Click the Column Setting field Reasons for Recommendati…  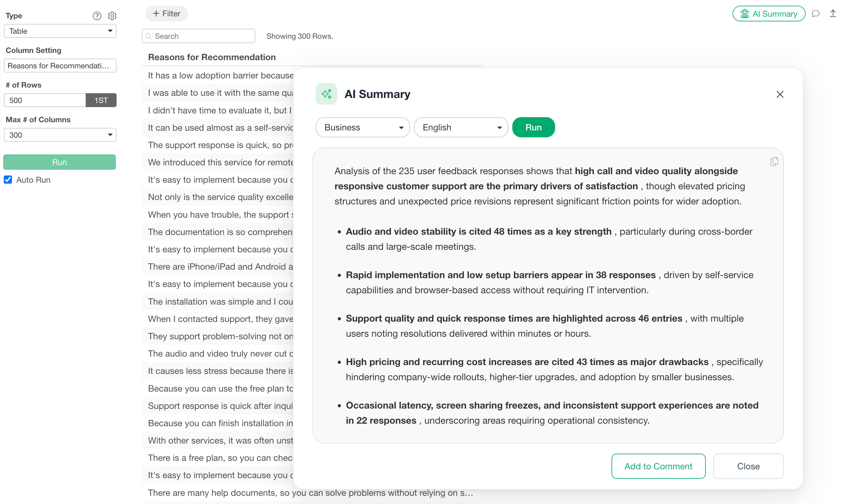pyautogui.click(x=60, y=66)
